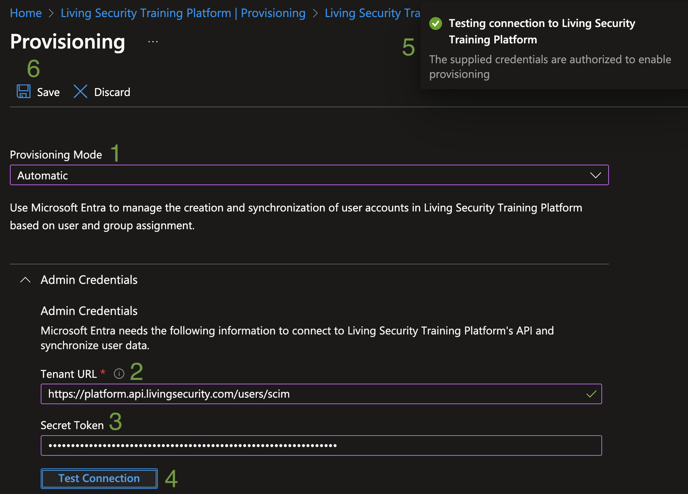Click the Tenant URL info icon

coord(119,374)
